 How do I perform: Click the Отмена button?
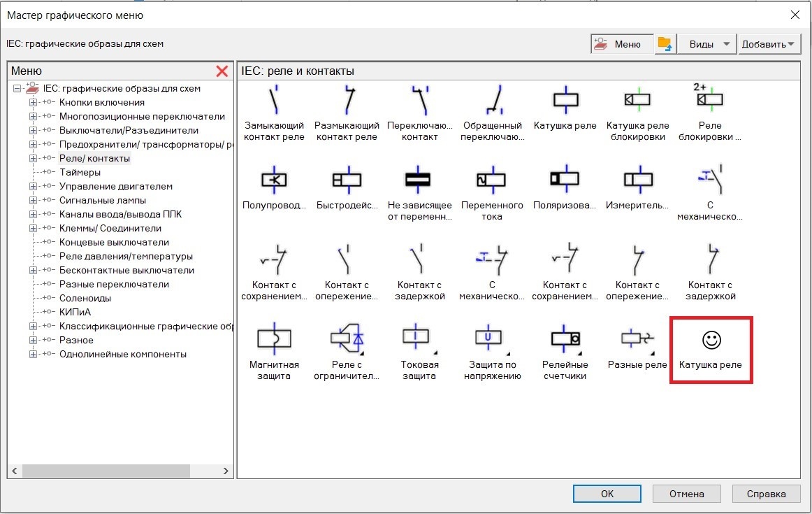[687, 494]
